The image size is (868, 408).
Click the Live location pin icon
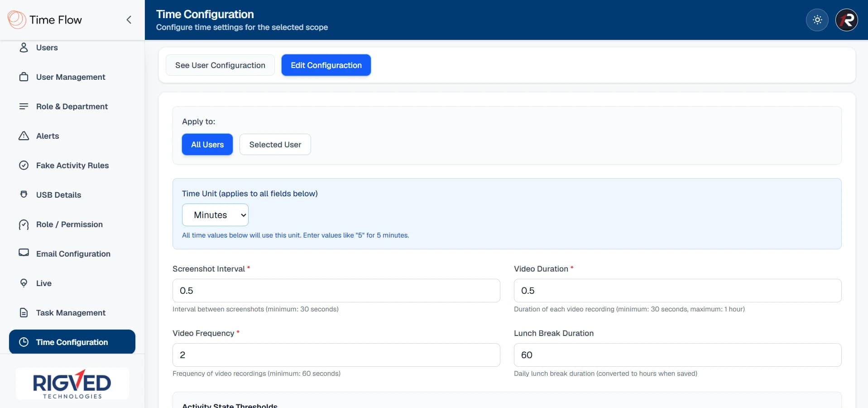24,283
